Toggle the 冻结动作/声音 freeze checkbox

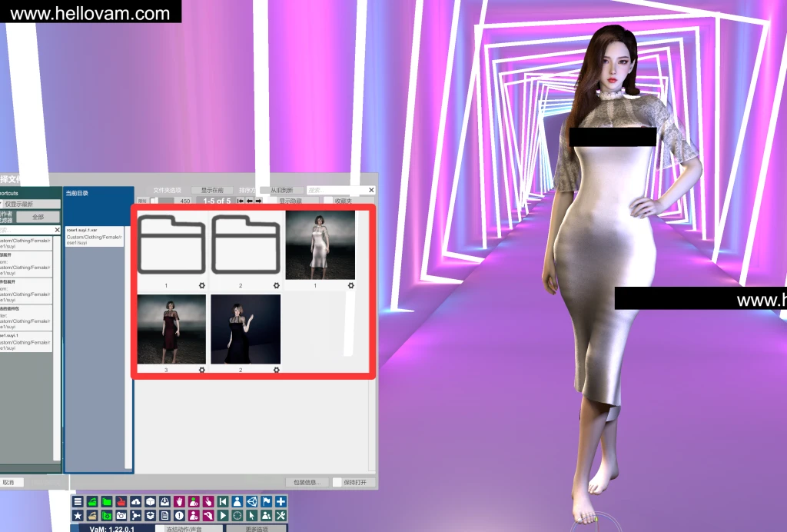[161, 529]
